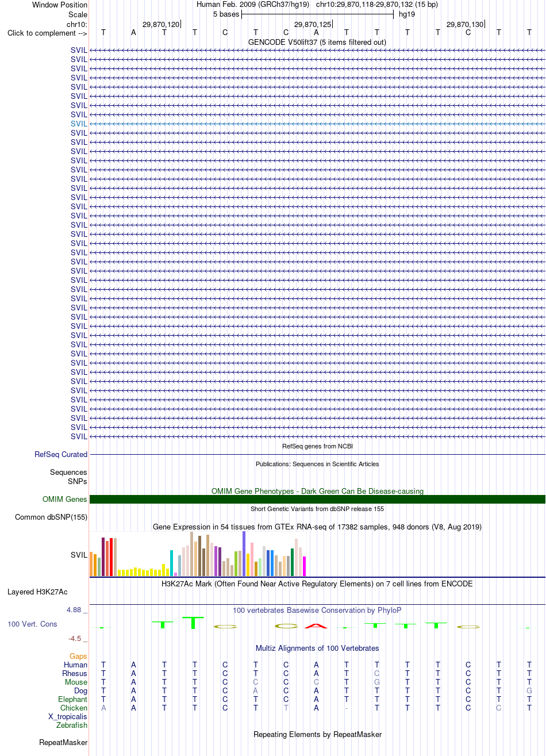Viewport: 546px width, 756px height.
Task: Click 'Multiz Alignments of 100 Vertebrates' title
Action: pos(317,648)
